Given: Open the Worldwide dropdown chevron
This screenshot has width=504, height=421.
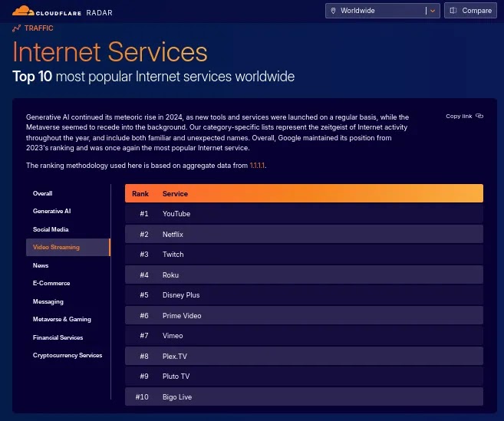Looking at the screenshot, I should tap(433, 11).
